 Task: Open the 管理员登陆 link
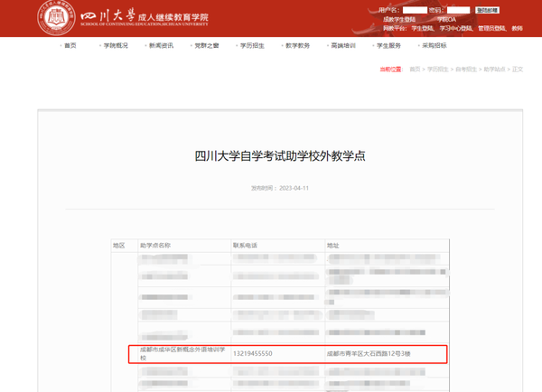click(492, 28)
